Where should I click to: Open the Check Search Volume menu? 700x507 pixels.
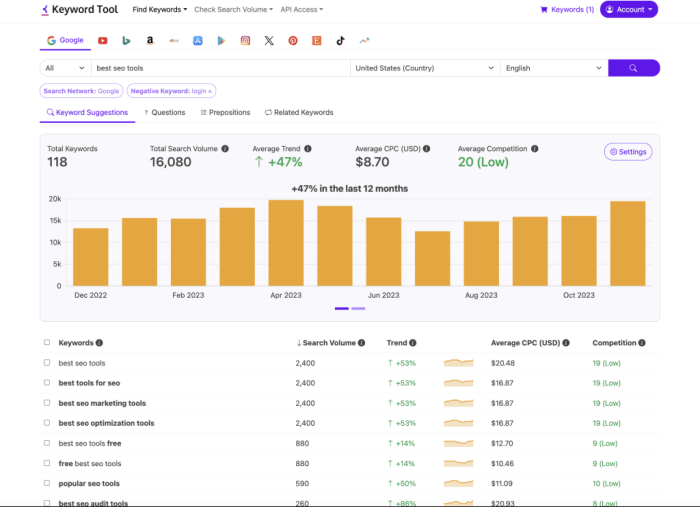[x=233, y=9]
